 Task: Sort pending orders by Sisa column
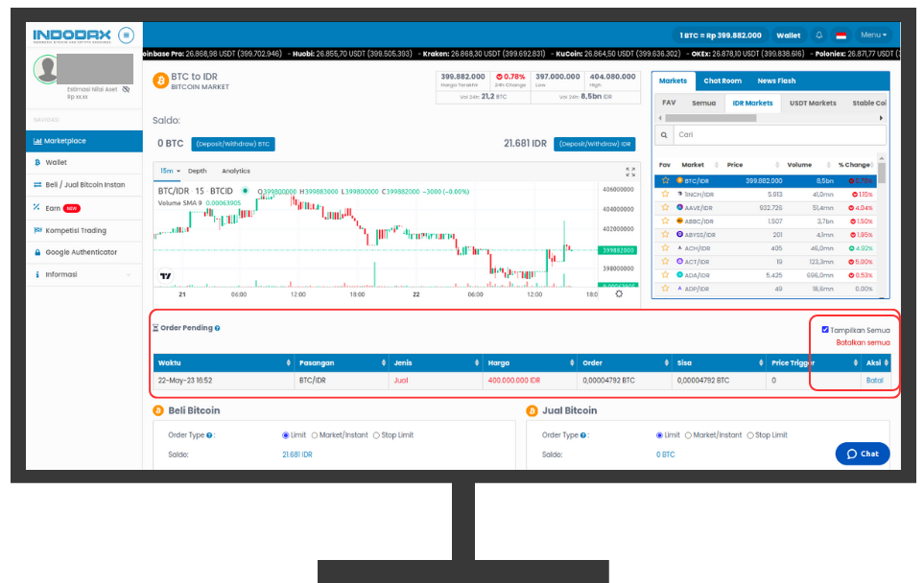pyautogui.click(x=720, y=362)
